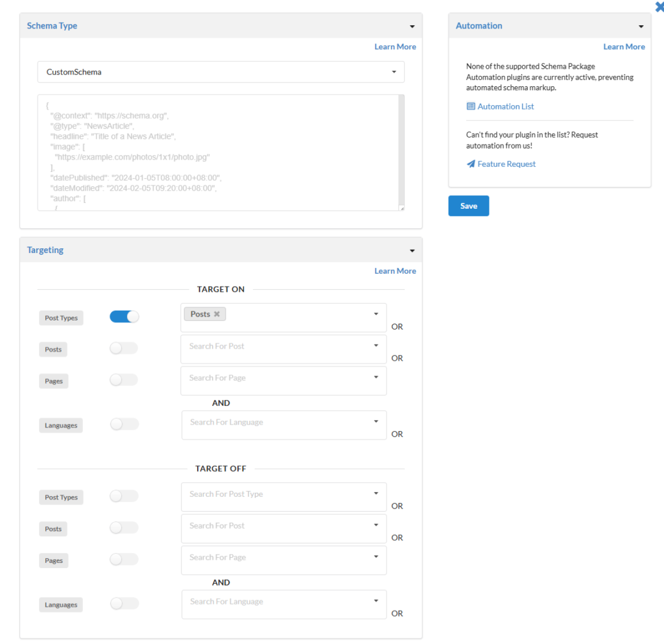Remove the Posts tag with its x icon
664x644 pixels.
pyautogui.click(x=217, y=314)
